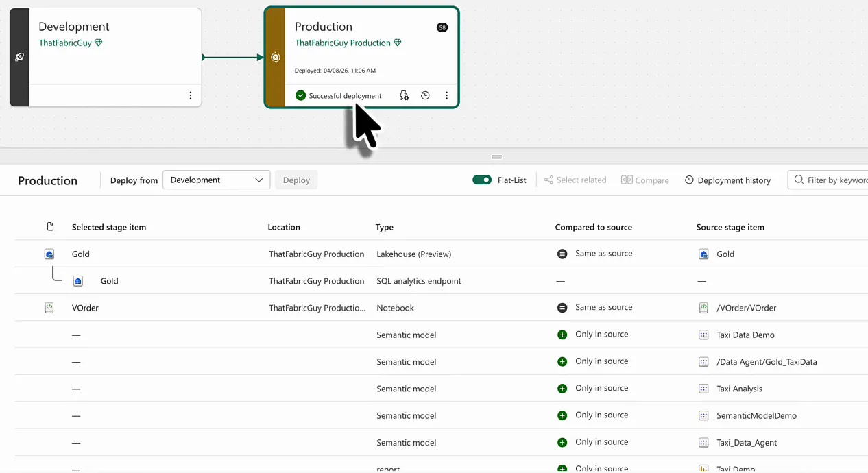Open the clock history icon on the Production card
Image resolution: width=868 pixels, height=473 pixels.
click(425, 95)
